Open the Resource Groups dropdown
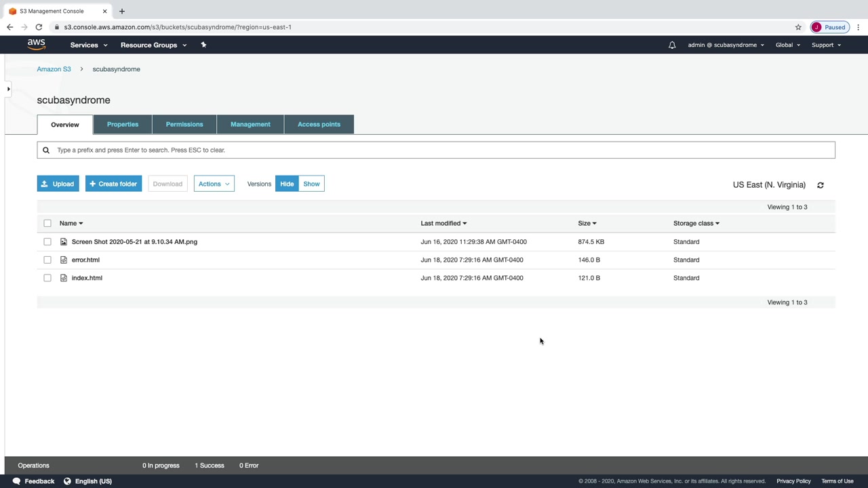This screenshot has height=488, width=868. (x=153, y=45)
